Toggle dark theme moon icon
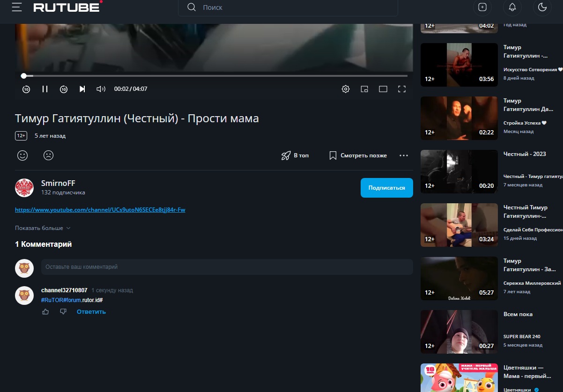 pyautogui.click(x=542, y=7)
